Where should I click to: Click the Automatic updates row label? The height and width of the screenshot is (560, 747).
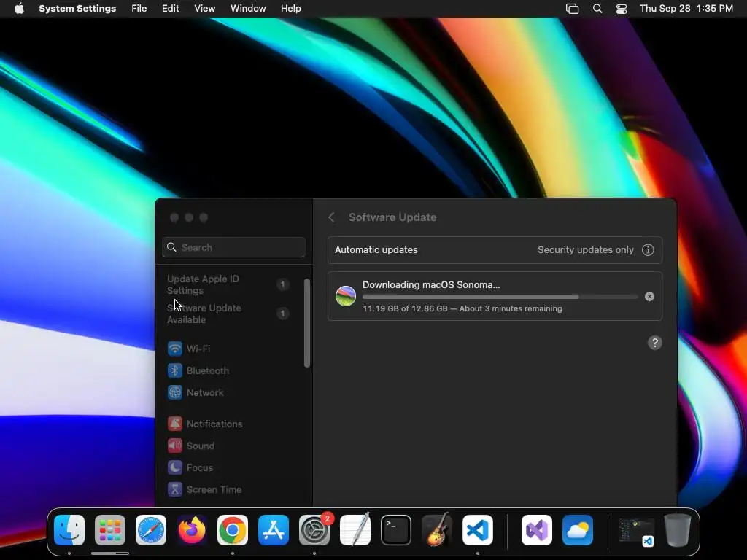[x=376, y=250]
